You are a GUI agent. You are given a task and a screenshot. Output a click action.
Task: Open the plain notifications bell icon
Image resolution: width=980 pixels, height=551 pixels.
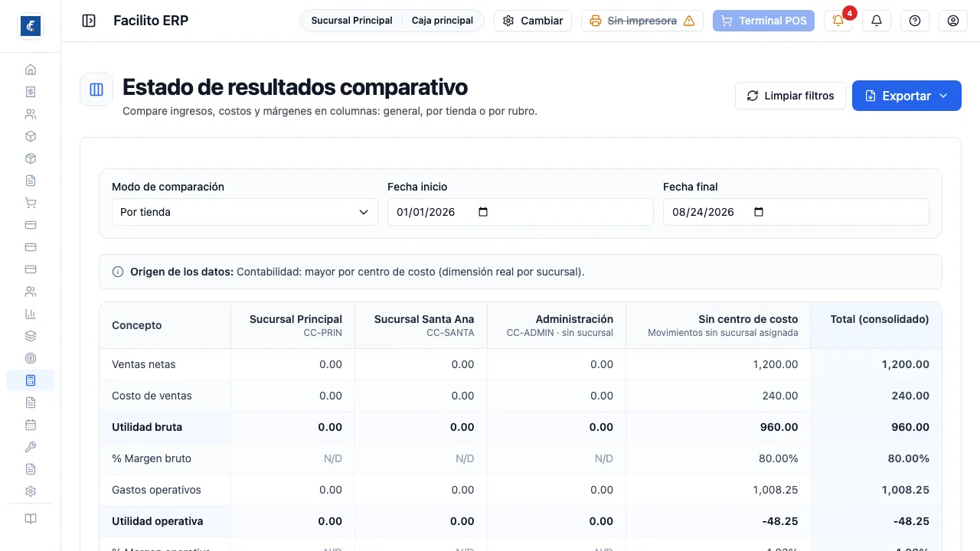(877, 21)
